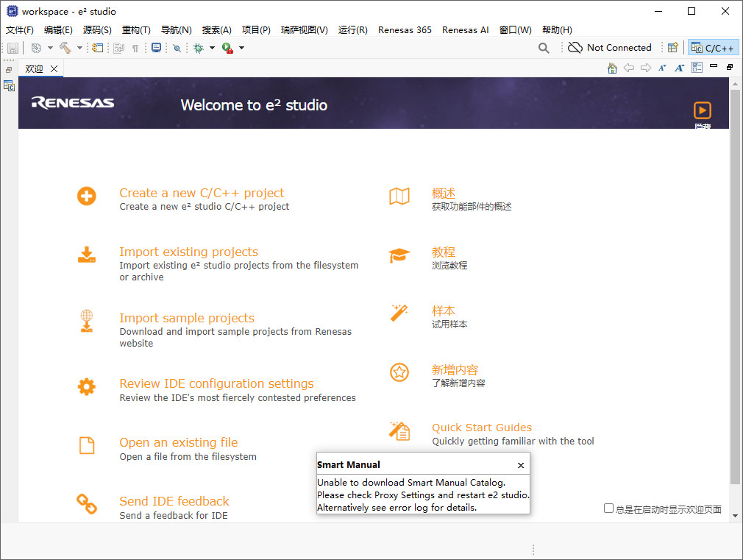Click the hammer build icon in toolbar
The width and height of the screenshot is (743, 560).
point(65,47)
